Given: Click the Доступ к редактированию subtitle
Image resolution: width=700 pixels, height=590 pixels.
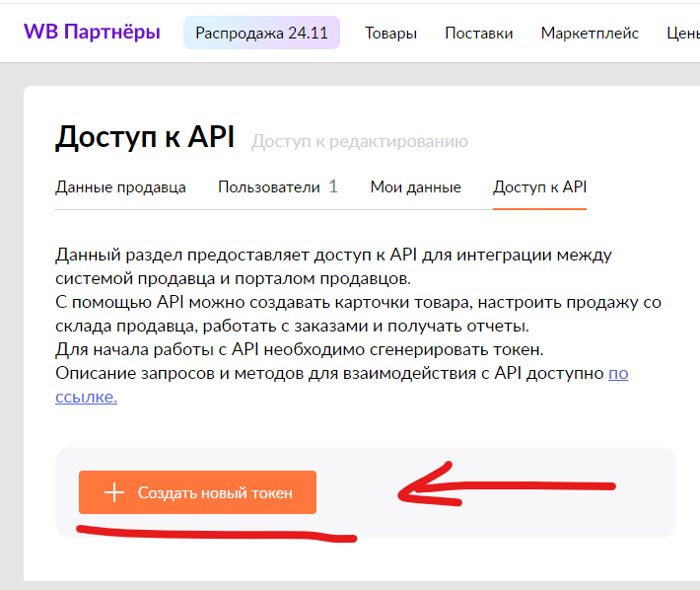Looking at the screenshot, I should (x=360, y=142).
